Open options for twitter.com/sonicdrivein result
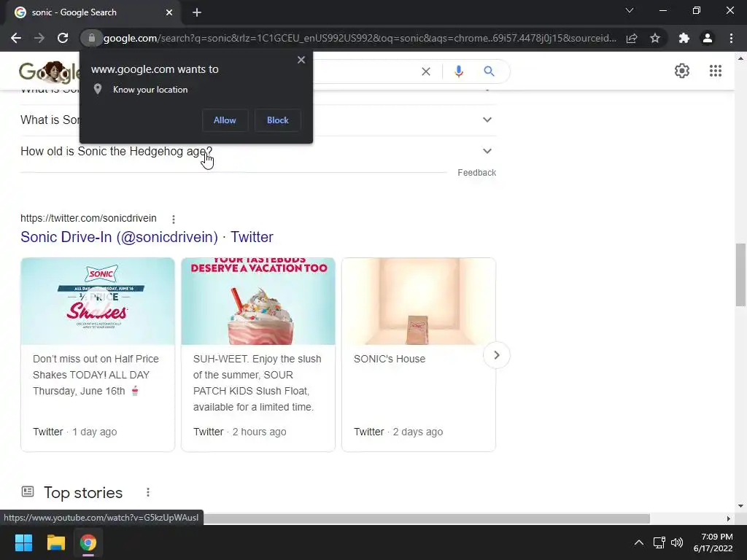The width and height of the screenshot is (747, 560). 174,219
